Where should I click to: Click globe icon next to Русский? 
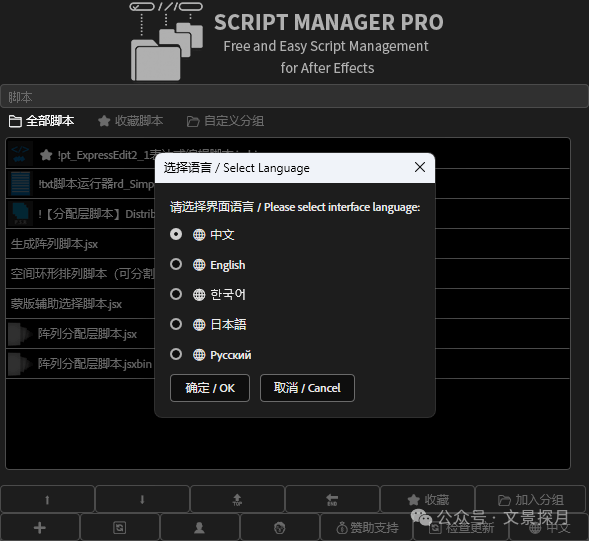(x=199, y=355)
